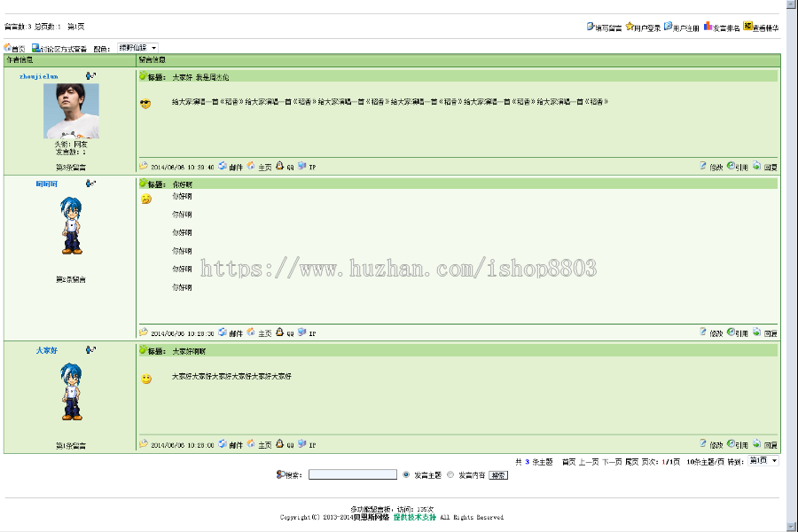Screen dimensions: 798x532
Task: Click the search icon beside 搜索 label
Action: [x=280, y=474]
